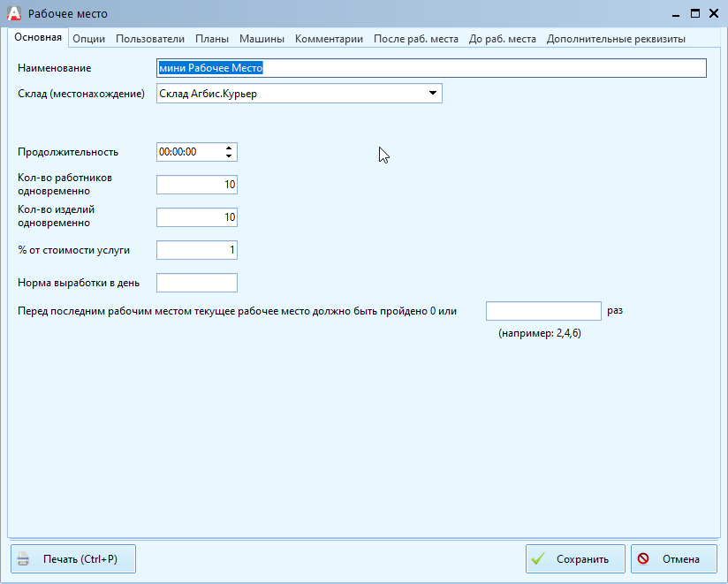This screenshot has width=728, height=584.
Task: Switch to До раб. места tab
Action: point(502,39)
